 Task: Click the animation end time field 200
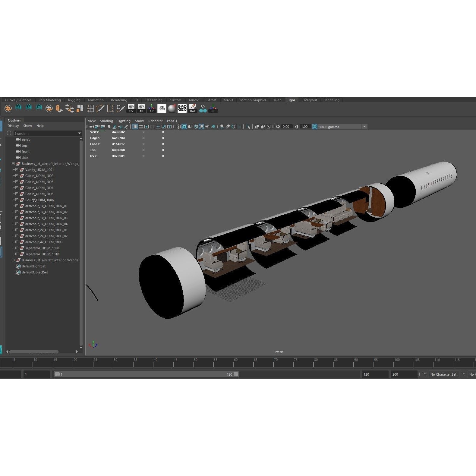point(404,374)
